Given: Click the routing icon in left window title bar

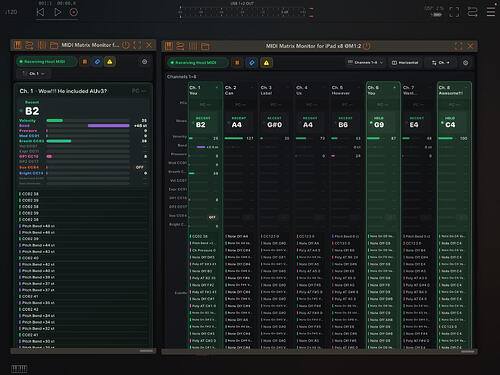Looking at the screenshot, I should tap(29, 45).
